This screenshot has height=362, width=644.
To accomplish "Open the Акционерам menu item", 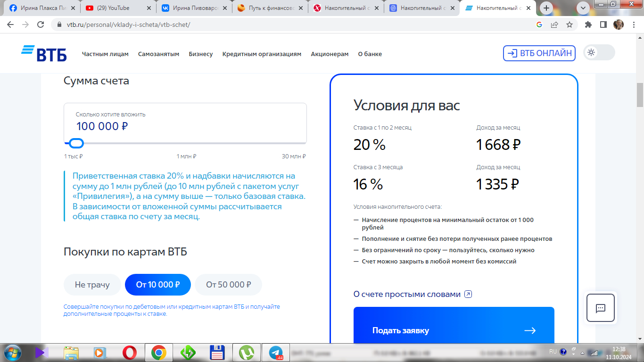I will (330, 54).
